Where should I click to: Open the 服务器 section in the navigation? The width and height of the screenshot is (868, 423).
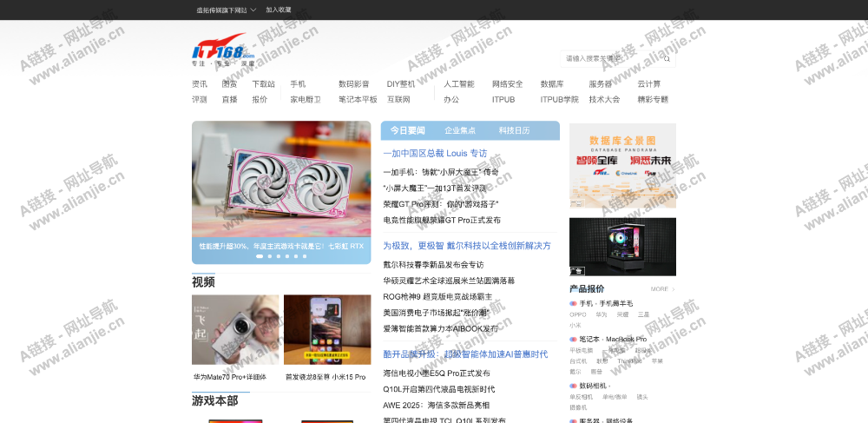tap(601, 84)
